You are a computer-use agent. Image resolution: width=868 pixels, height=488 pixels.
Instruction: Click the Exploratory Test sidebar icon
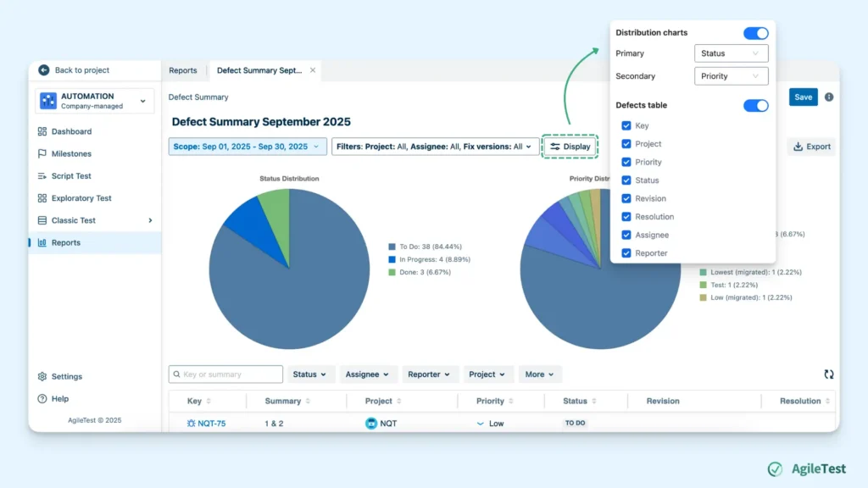point(42,198)
